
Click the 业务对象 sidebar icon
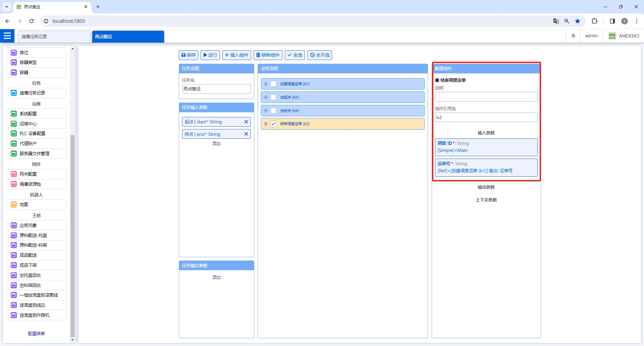14,225
